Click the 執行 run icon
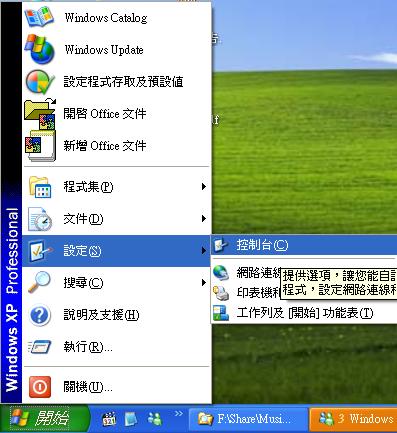The image size is (397, 433). pos(40,347)
